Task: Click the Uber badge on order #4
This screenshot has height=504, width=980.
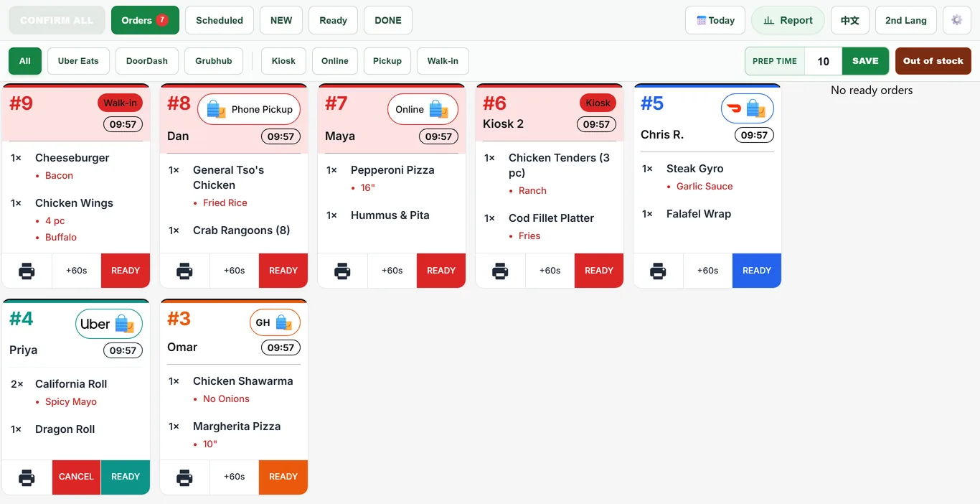Action: pyautogui.click(x=108, y=324)
